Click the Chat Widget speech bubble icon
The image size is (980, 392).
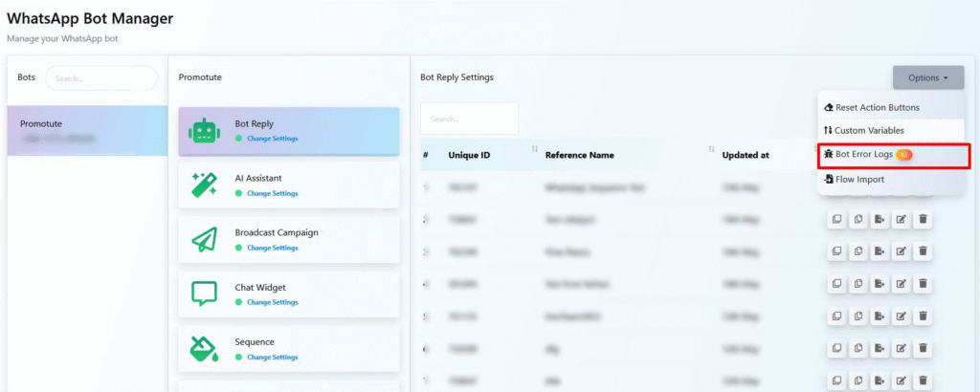(x=204, y=294)
